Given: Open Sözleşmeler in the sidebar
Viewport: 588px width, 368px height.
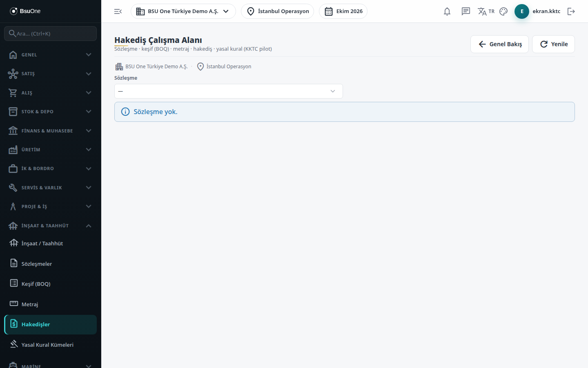Looking at the screenshot, I should tap(51, 264).
